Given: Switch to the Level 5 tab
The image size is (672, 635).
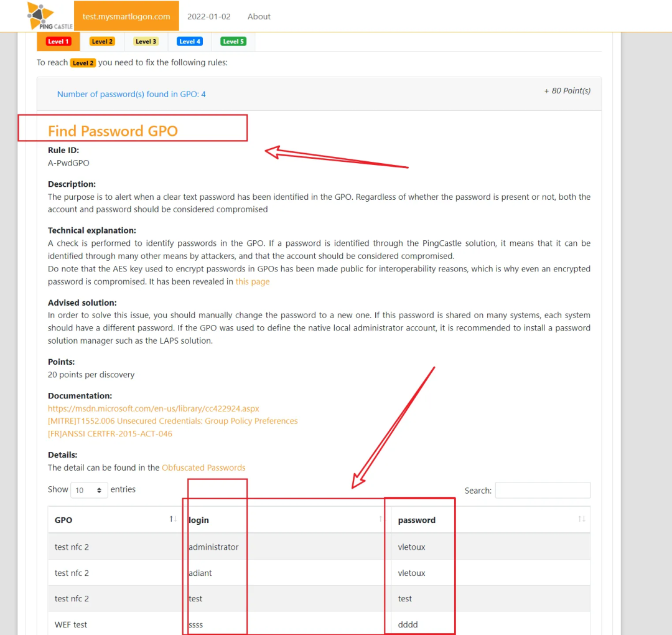Looking at the screenshot, I should (x=233, y=42).
